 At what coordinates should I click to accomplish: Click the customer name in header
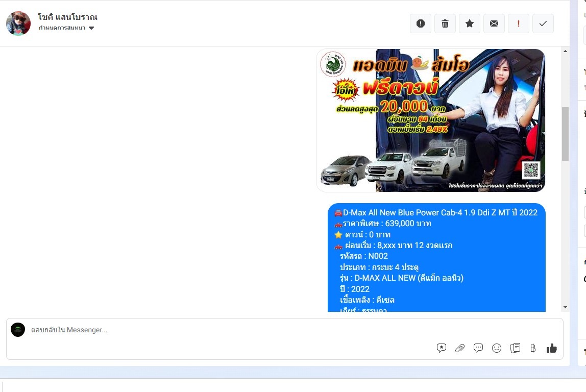(x=68, y=17)
